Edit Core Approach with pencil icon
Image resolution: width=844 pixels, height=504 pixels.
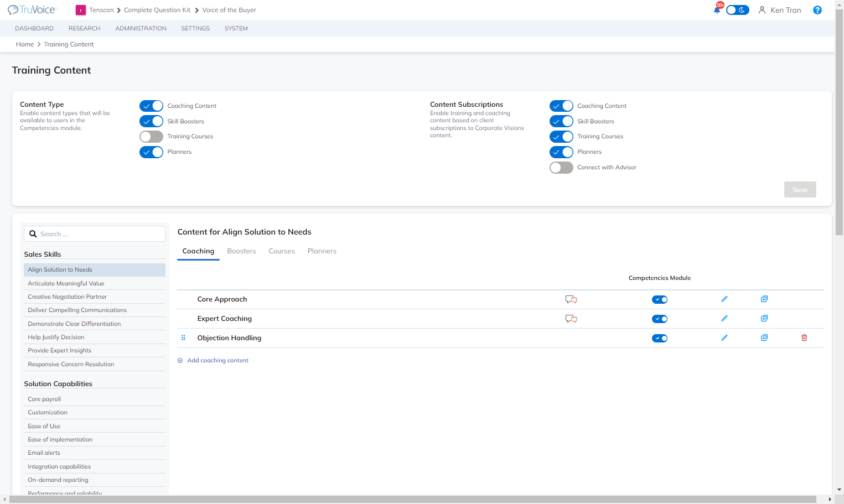pos(724,299)
